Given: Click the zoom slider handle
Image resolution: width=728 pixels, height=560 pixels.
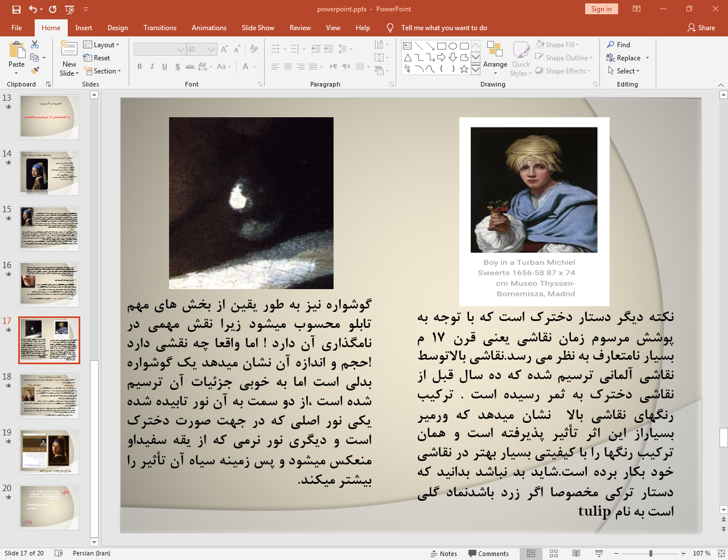Looking at the screenshot, I should click(x=651, y=554).
